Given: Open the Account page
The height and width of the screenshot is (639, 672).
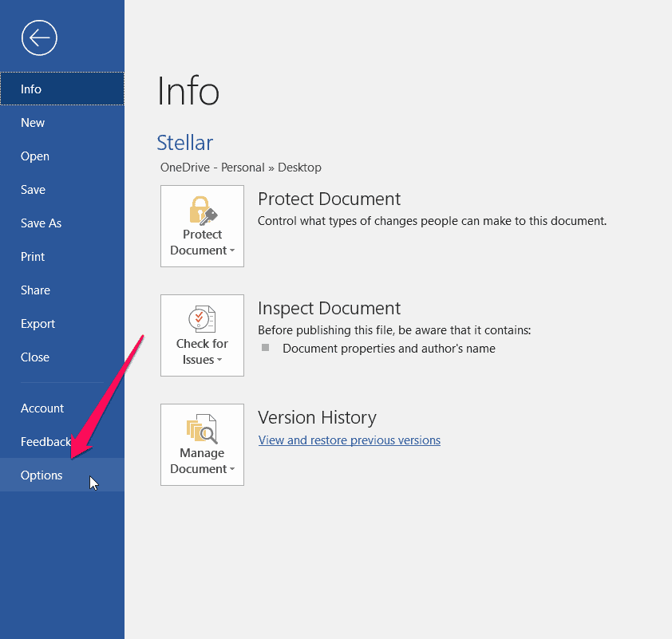Looking at the screenshot, I should [x=42, y=408].
